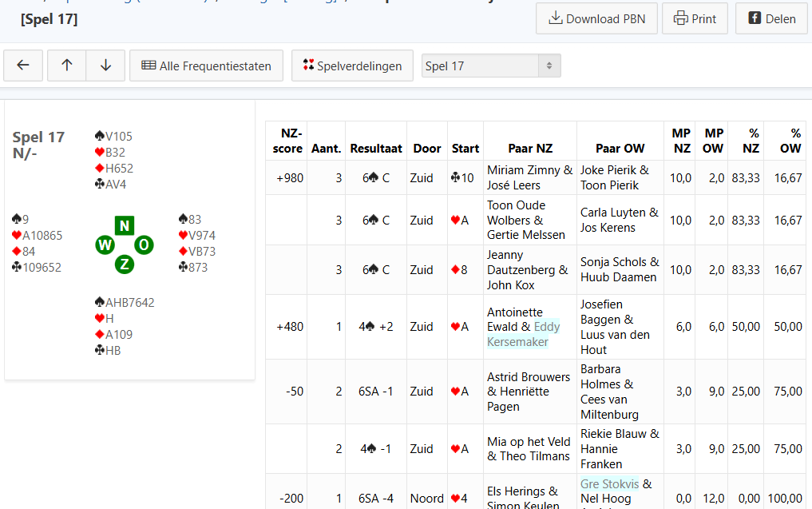Click South's spade holding AHB7642

[x=125, y=302]
